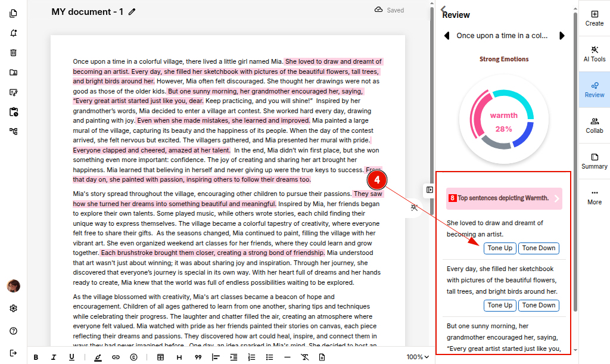
Task: Collapse the Review panel with back chevron
Action: tap(443, 9)
